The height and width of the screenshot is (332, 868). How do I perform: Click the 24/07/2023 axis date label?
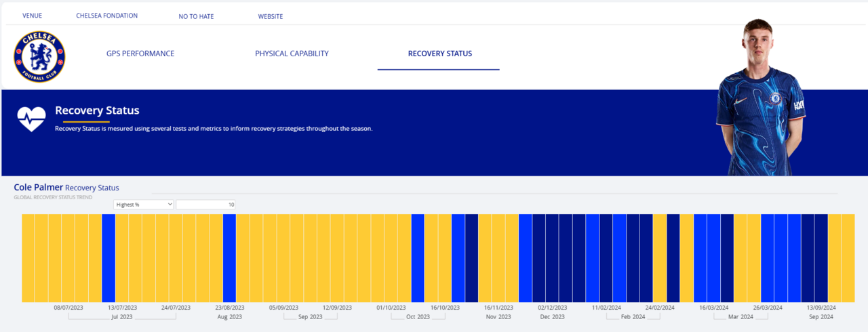click(176, 308)
